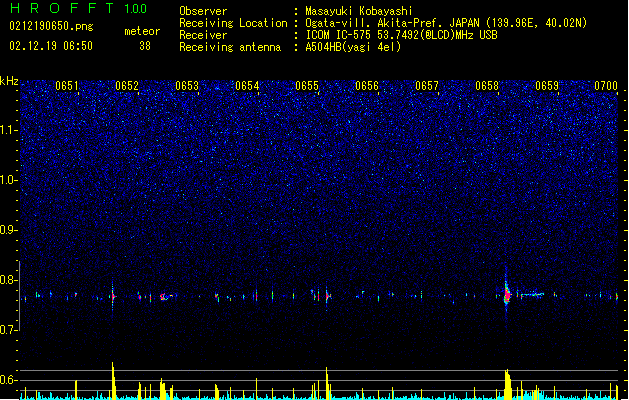Select the 0657 time label
The height and width of the screenshot is (400, 629).
pyautogui.click(x=427, y=86)
